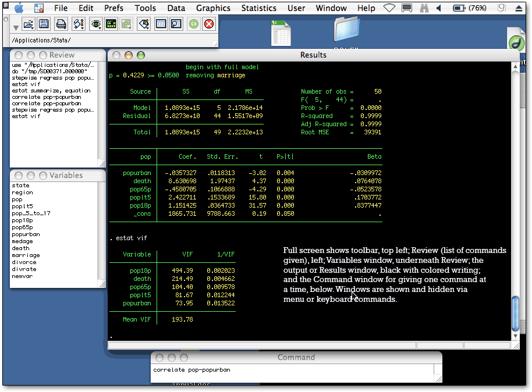Viewport: 532px width, 392px height.
Task: Click 'divorce' in Variables window
Action: (x=24, y=262)
